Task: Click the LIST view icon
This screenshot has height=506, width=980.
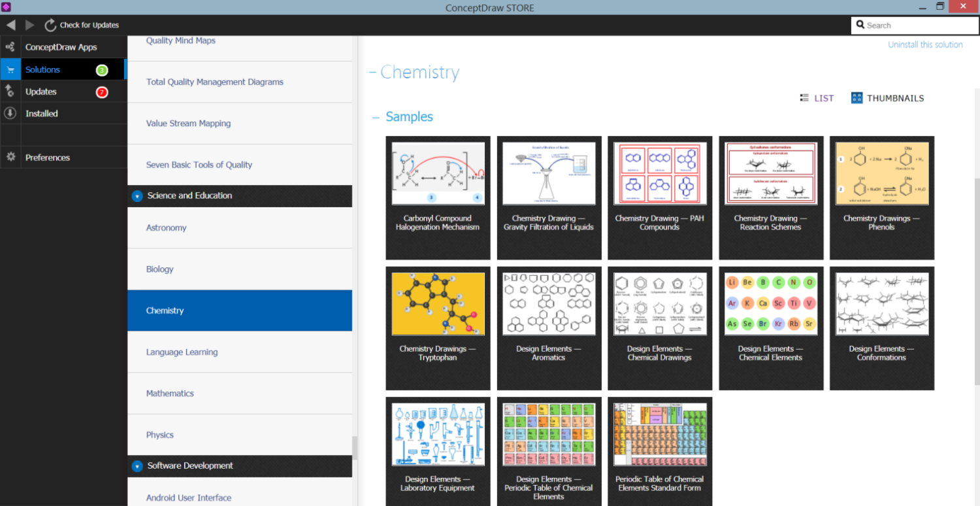Action: click(x=805, y=98)
